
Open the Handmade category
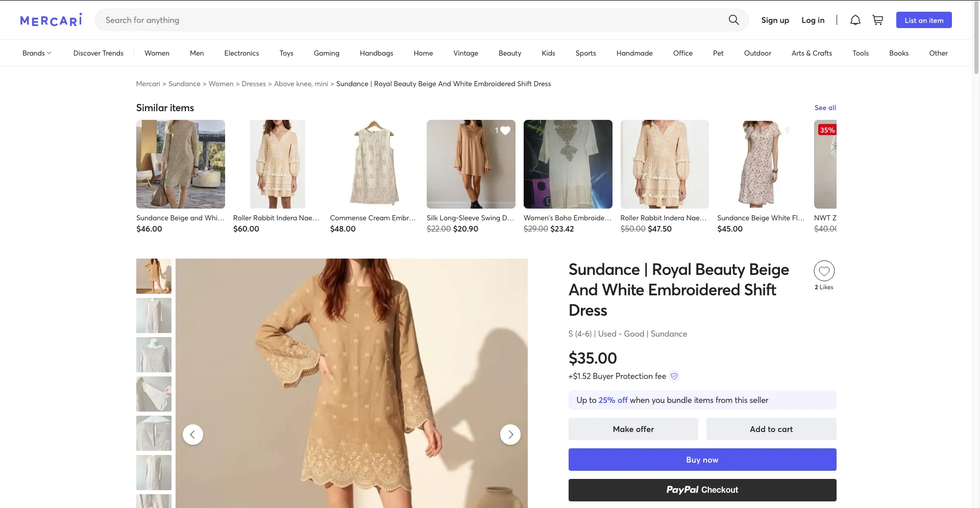tap(634, 53)
